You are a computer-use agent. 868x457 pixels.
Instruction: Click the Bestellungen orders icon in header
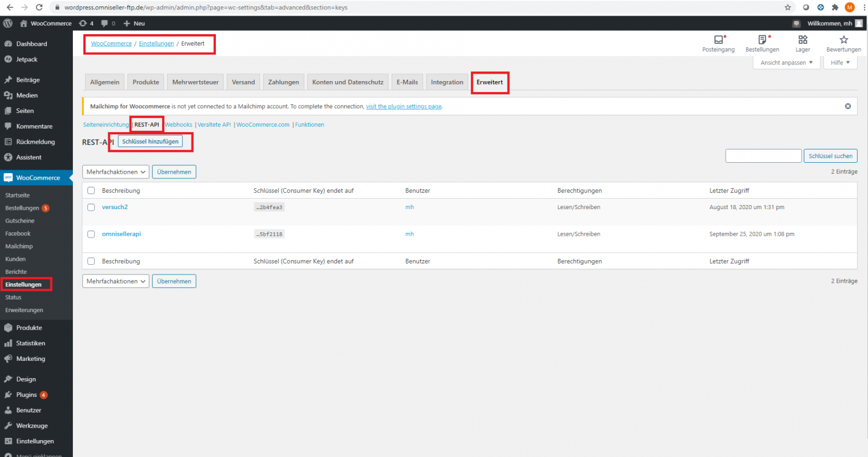tap(762, 40)
